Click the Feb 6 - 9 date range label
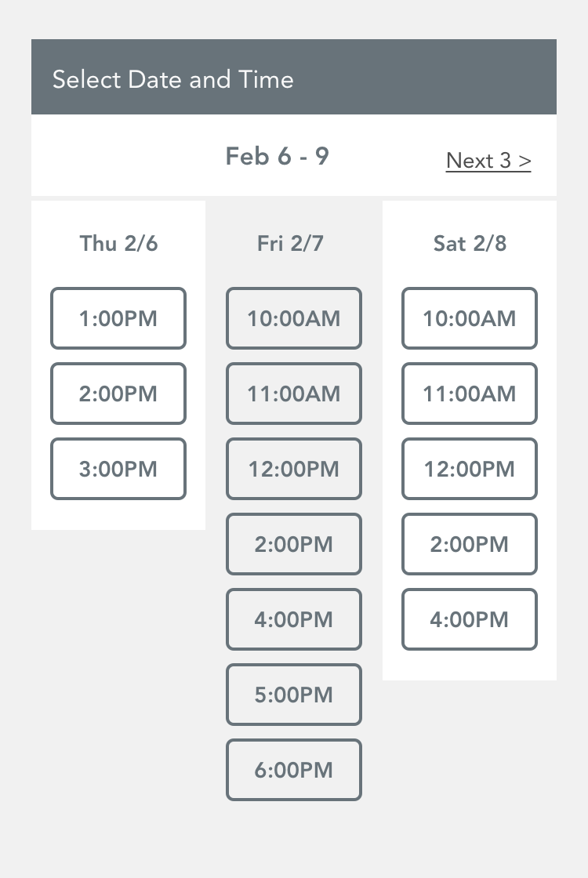 pos(277,157)
